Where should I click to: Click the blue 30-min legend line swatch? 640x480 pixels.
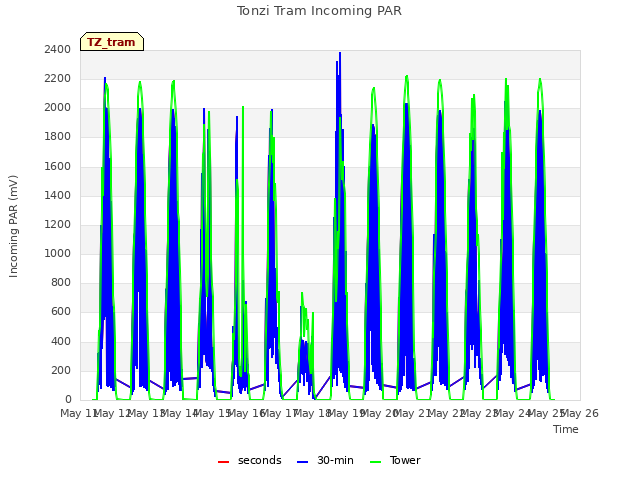(x=302, y=462)
